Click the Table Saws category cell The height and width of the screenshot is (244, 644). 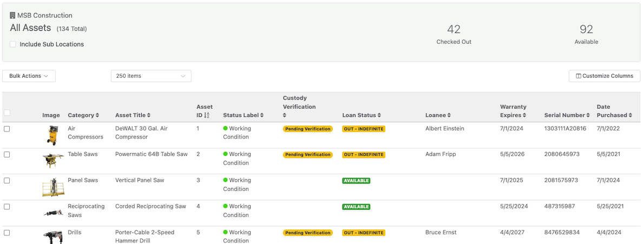83,154
